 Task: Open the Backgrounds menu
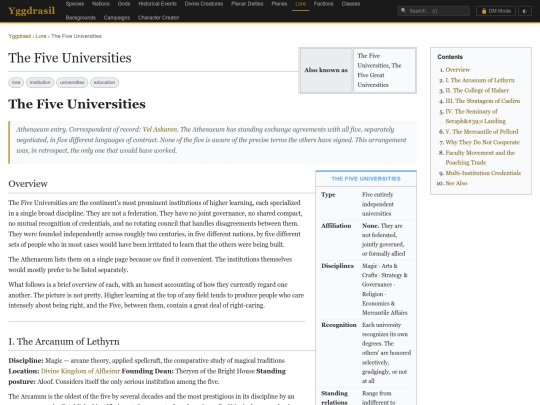(81, 18)
